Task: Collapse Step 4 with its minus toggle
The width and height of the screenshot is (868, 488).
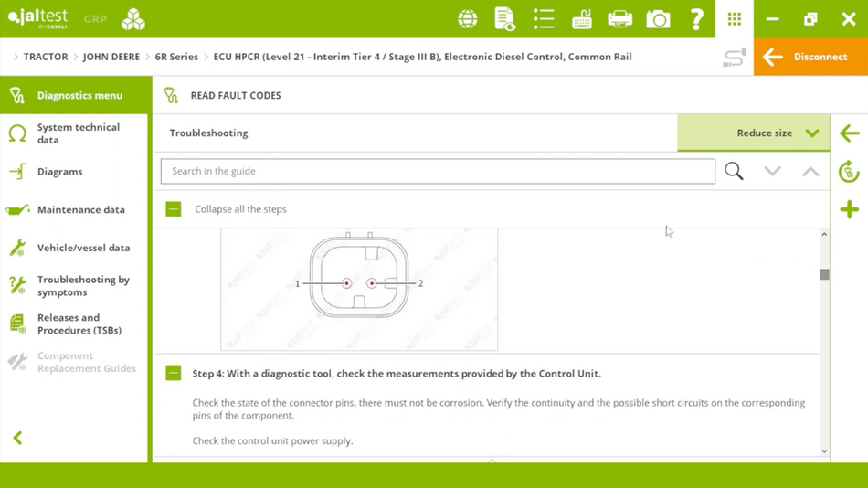Action: 174,373
